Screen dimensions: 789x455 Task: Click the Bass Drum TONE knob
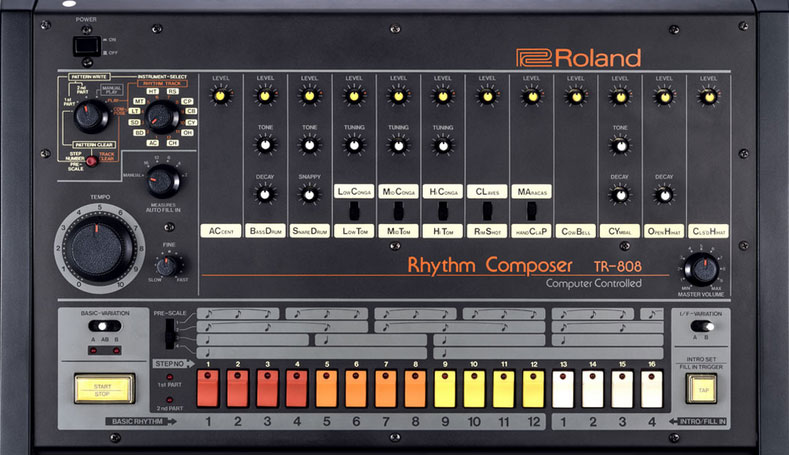pos(265,145)
